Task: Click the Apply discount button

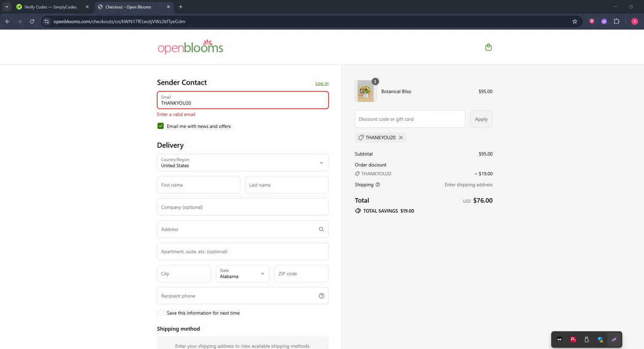Action: tap(481, 119)
